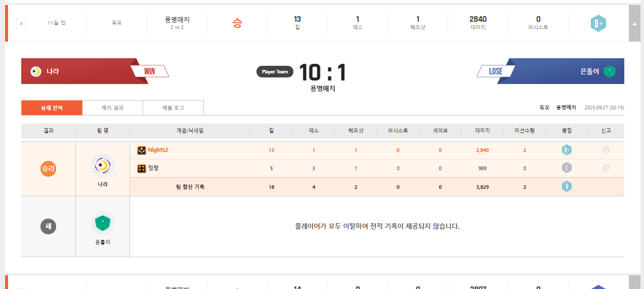Screen dimensions: 644x289
Task: Click the report icon for NightS2
Action: point(606,150)
